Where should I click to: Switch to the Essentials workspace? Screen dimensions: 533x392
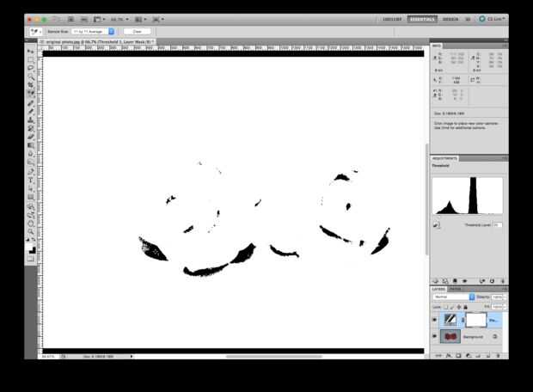coord(422,19)
